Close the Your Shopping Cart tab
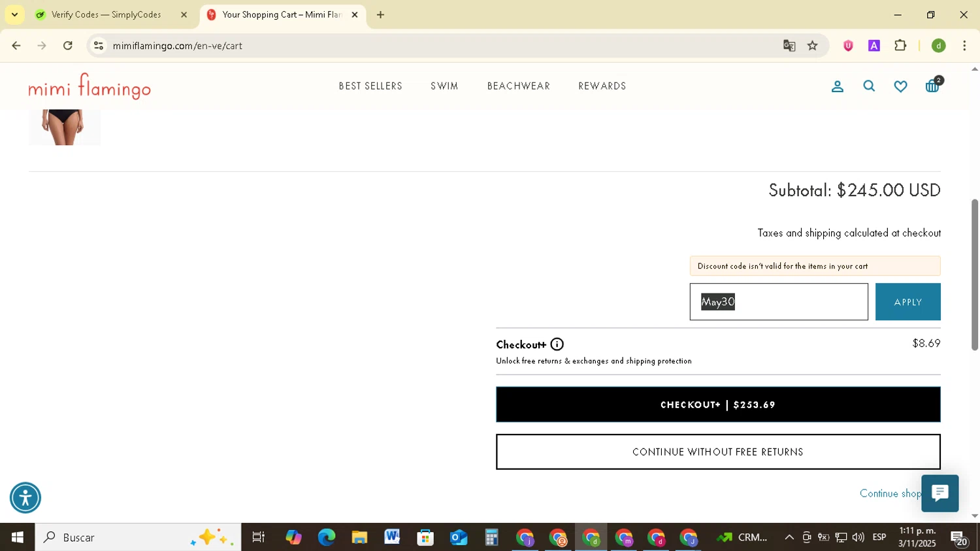This screenshot has height=551, width=980. 355,14
